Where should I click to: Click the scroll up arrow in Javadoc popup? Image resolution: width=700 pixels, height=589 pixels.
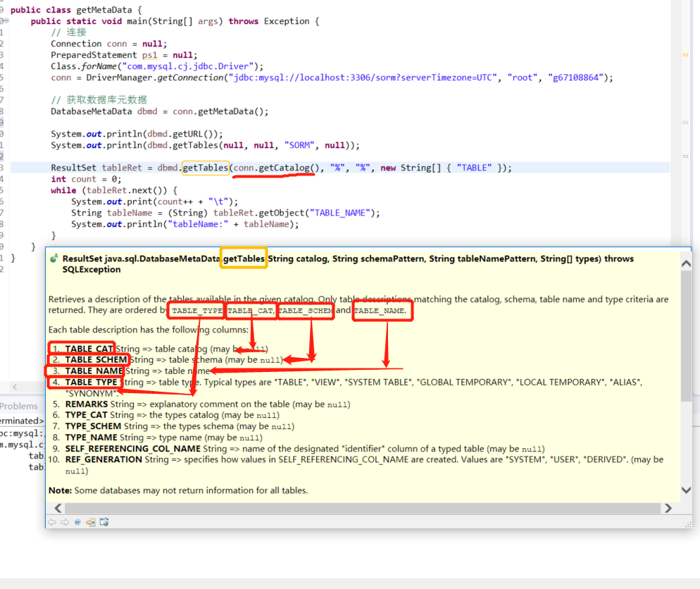click(x=686, y=264)
